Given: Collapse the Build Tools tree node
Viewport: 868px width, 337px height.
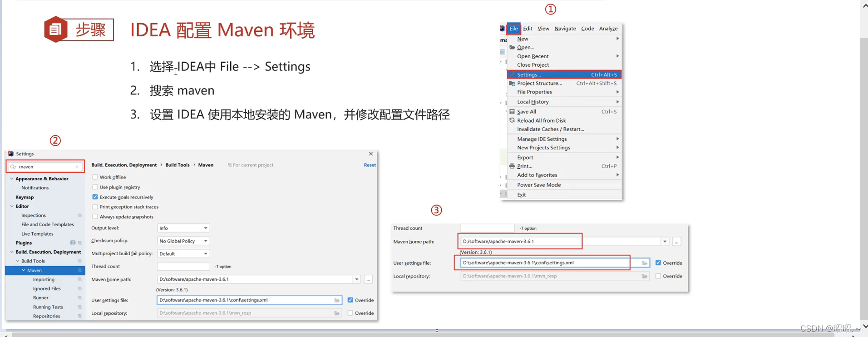Looking at the screenshot, I should [x=18, y=261].
